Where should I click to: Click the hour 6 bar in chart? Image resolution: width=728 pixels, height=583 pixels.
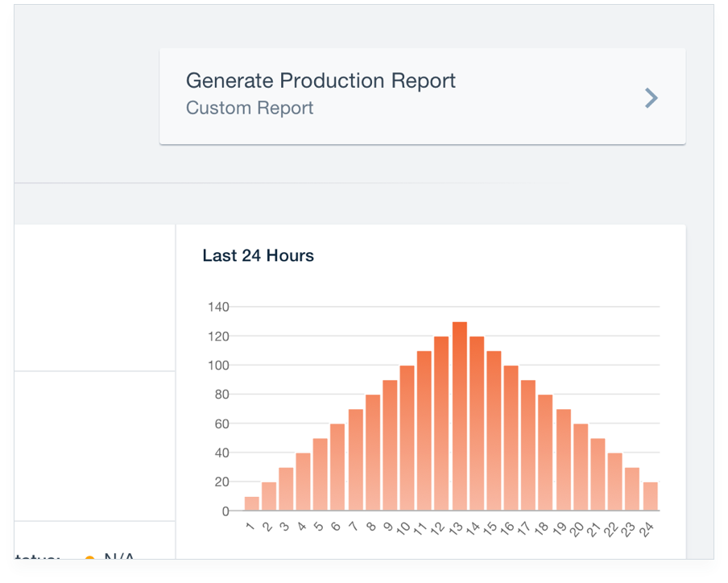[337, 467]
